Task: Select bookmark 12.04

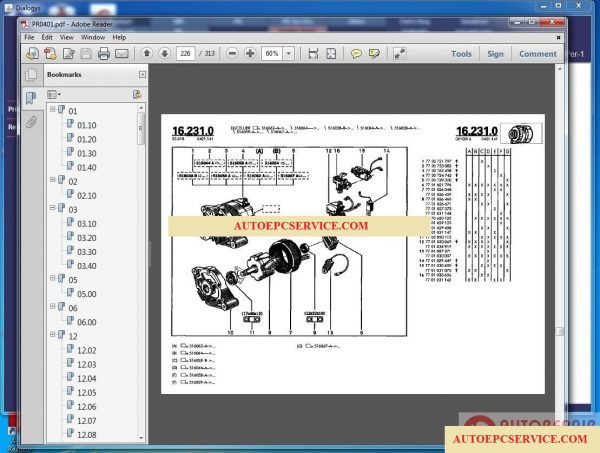Action: (x=86, y=379)
